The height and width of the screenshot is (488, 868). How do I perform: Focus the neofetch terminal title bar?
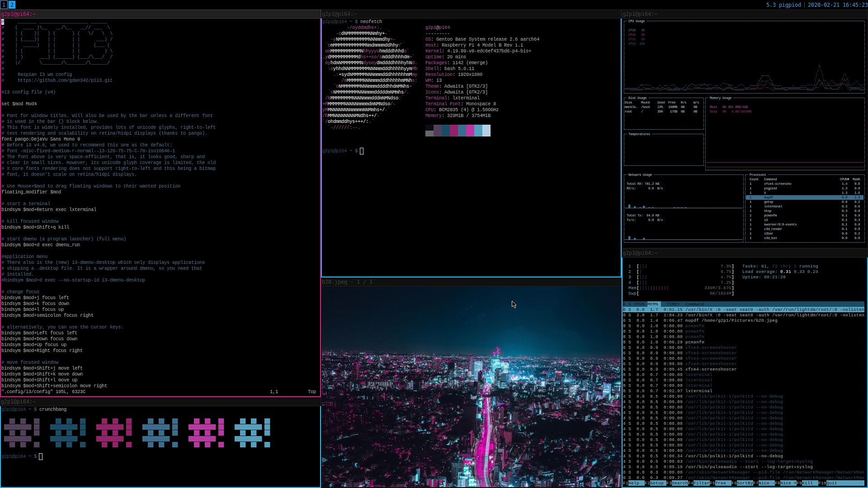[471, 14]
